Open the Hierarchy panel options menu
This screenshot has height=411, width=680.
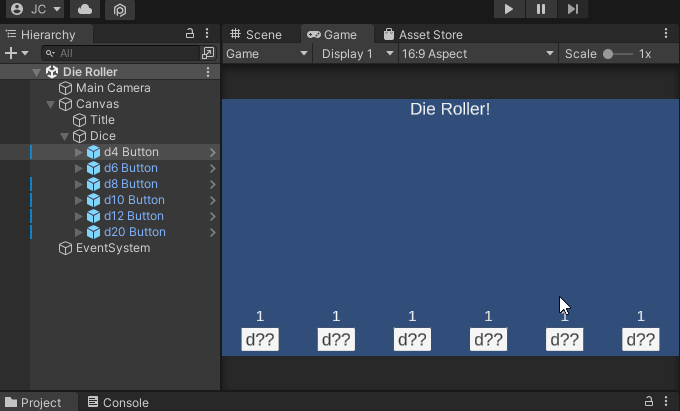(x=207, y=33)
